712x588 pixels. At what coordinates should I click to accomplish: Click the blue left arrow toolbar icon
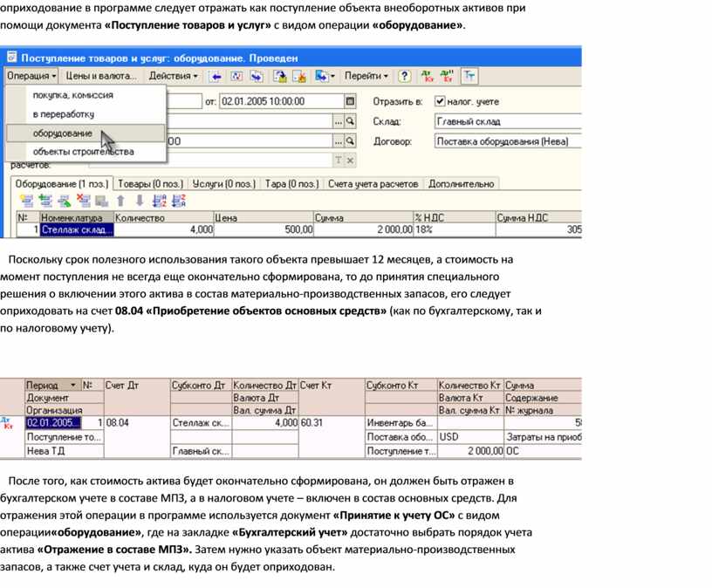(216, 76)
